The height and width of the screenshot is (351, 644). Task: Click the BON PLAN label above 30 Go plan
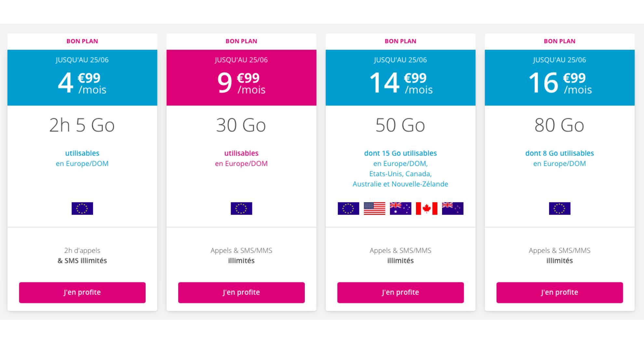[241, 41]
